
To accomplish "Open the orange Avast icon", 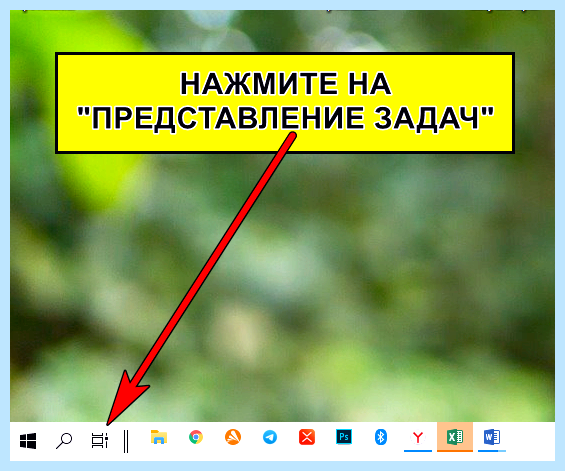I will [x=233, y=437].
